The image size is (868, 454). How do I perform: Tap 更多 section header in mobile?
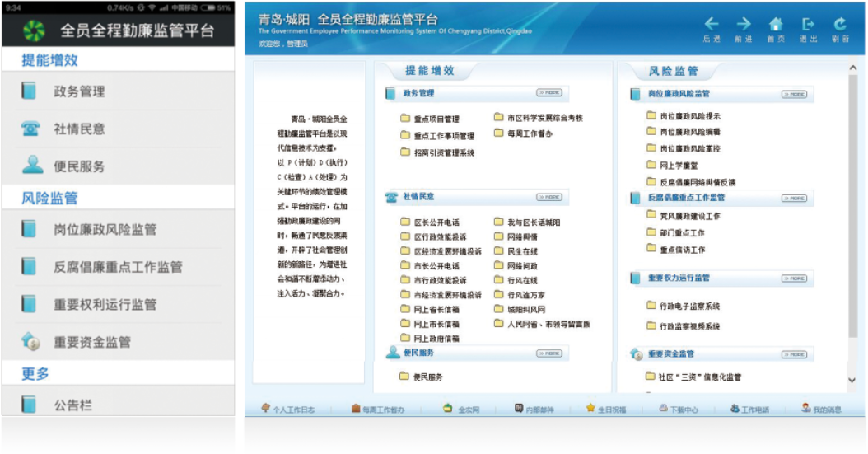(x=118, y=374)
